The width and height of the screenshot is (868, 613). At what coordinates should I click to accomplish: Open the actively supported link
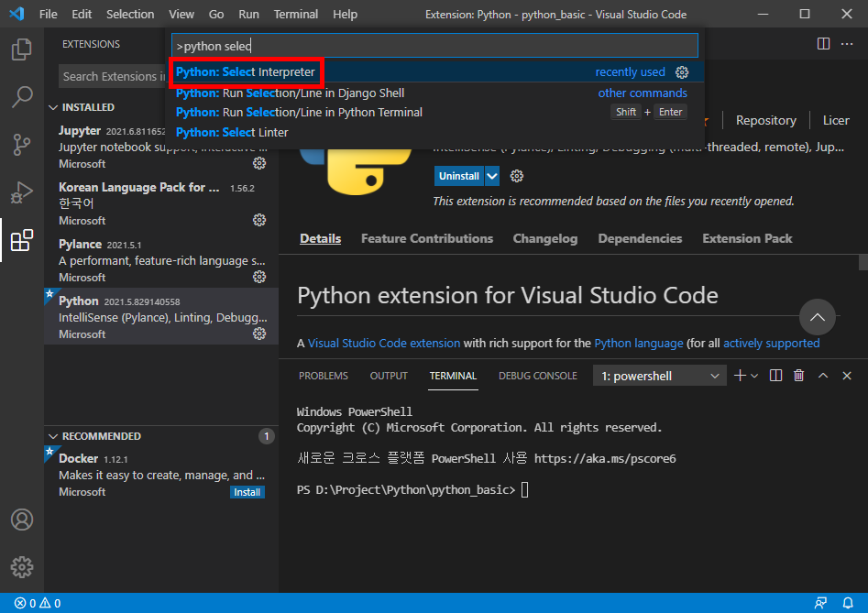pyautogui.click(x=771, y=343)
